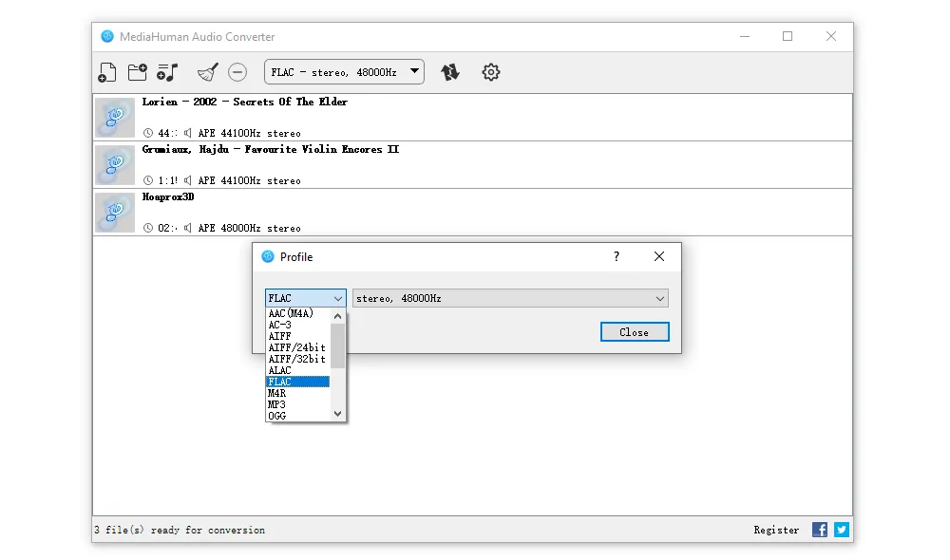950x560 pixels.
Task: Click the Add Folder toolbar icon
Action: click(138, 72)
